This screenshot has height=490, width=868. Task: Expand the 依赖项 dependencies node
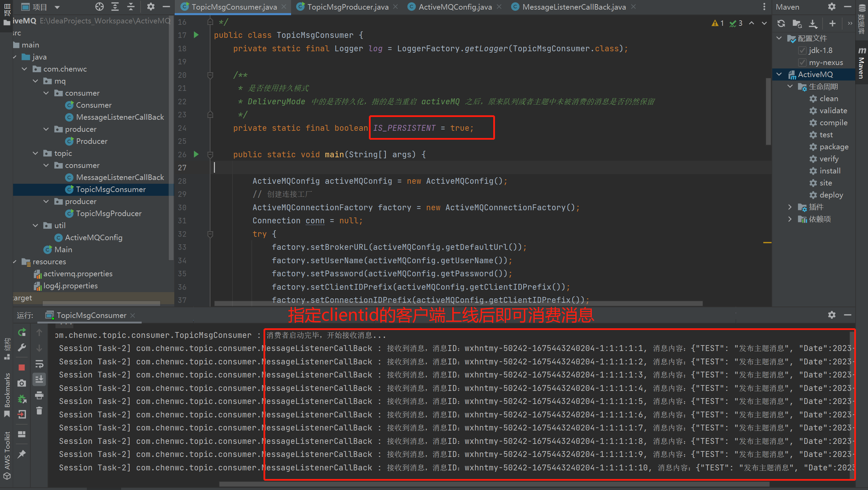tap(790, 219)
